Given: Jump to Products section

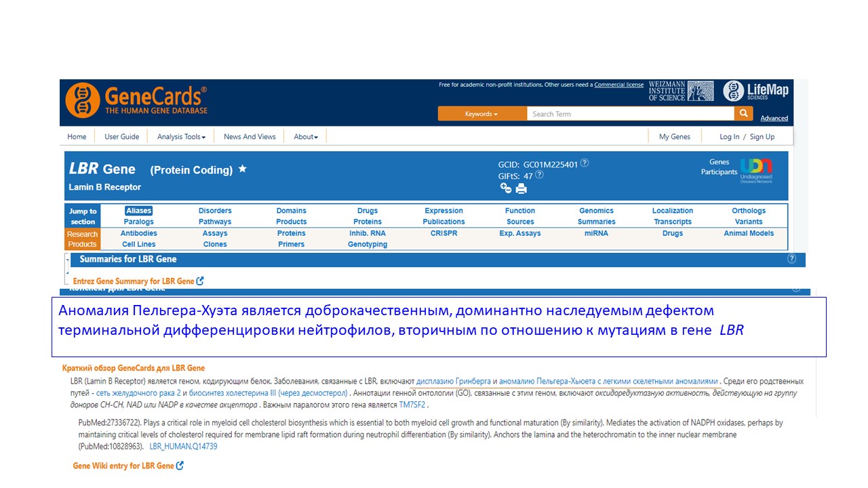Looking at the screenshot, I should pyautogui.click(x=292, y=222).
